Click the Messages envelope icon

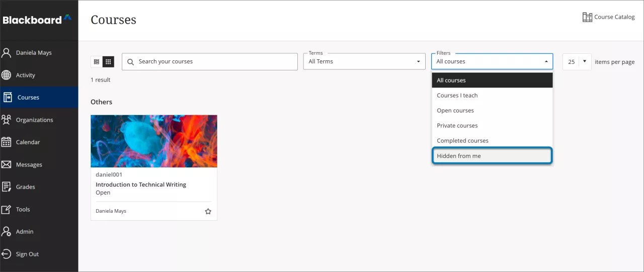[7, 164]
